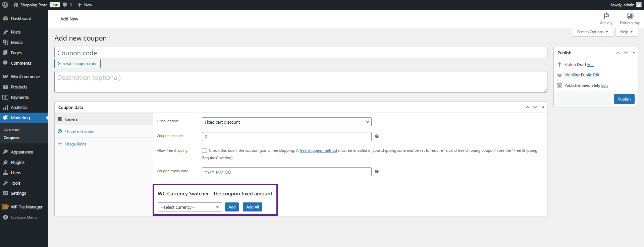Open the Shopping Store home icon
This screenshot has width=644, height=247.
[15, 5]
